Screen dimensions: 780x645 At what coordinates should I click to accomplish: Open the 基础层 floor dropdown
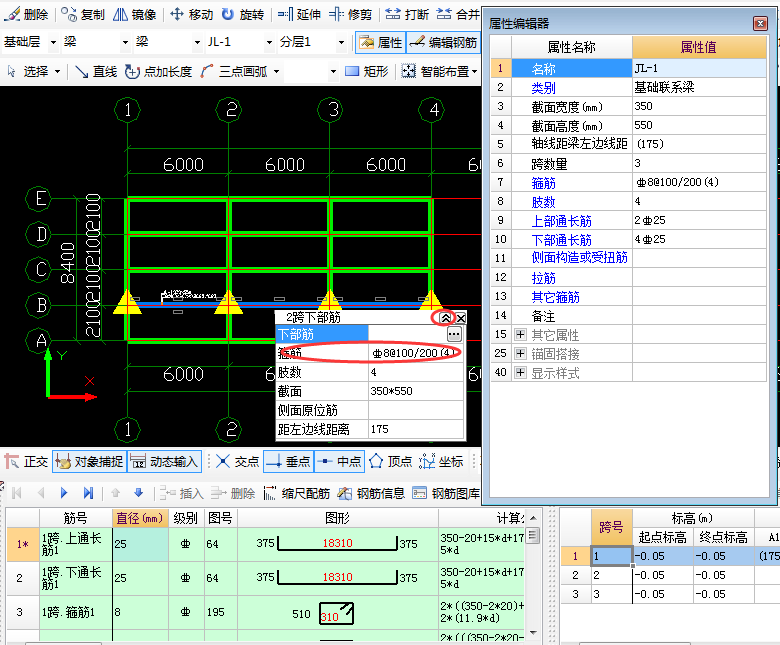[60, 42]
